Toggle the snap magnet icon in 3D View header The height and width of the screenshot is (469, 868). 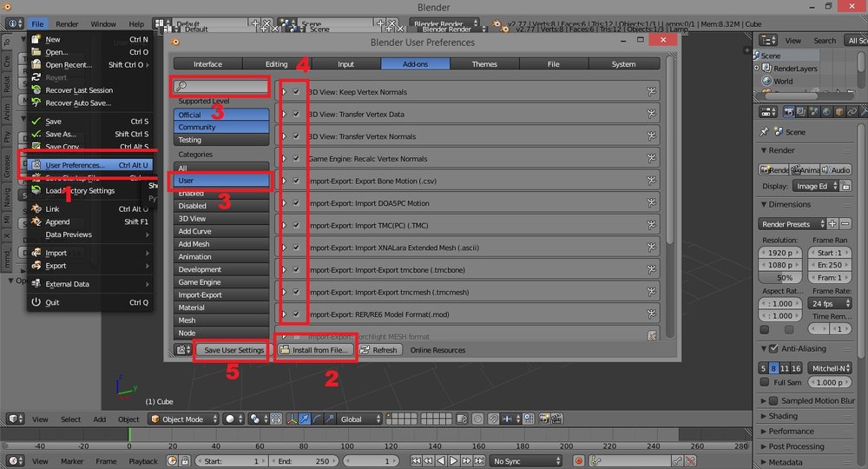[x=493, y=419]
